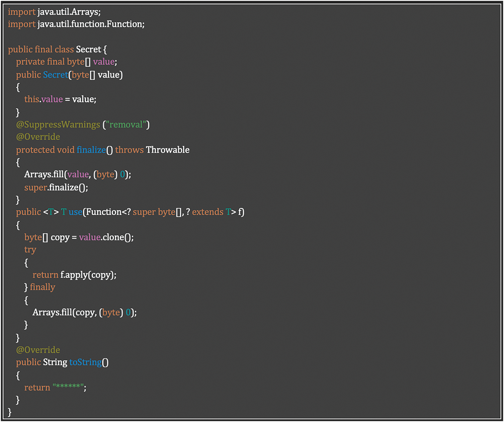
Task: Click the blue Secret constructor name
Action: tap(56, 75)
